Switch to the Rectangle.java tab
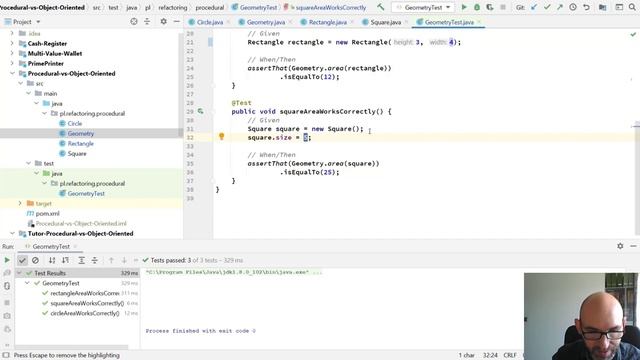The height and width of the screenshot is (360, 640). point(327,22)
